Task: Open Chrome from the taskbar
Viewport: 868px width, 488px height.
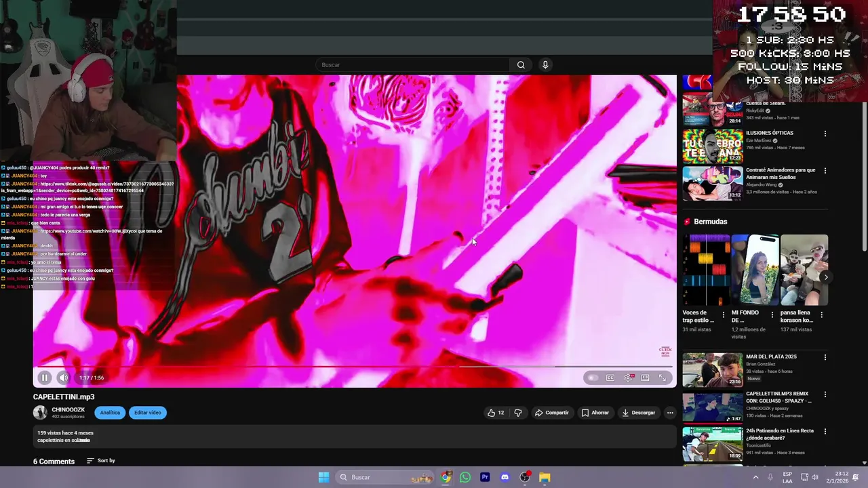Action: (446, 477)
